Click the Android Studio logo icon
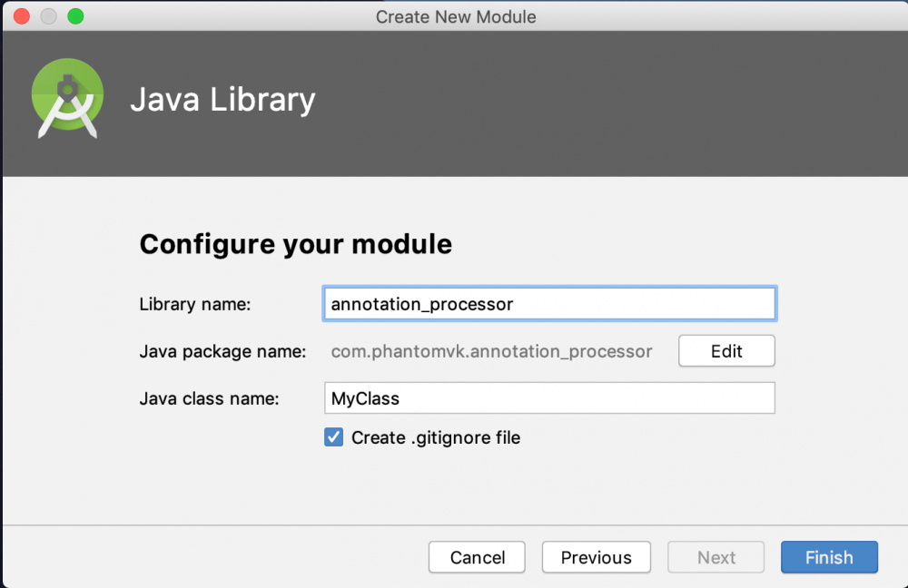 tap(67, 99)
